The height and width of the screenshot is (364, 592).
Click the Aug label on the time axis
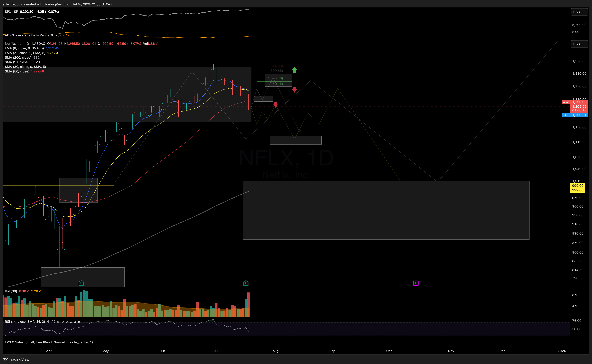pos(276,351)
